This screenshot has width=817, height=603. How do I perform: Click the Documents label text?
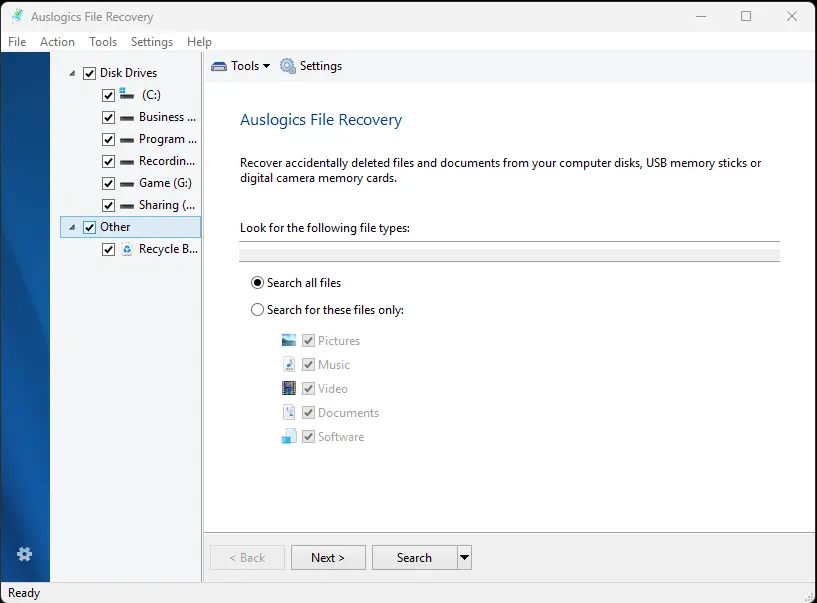point(349,412)
